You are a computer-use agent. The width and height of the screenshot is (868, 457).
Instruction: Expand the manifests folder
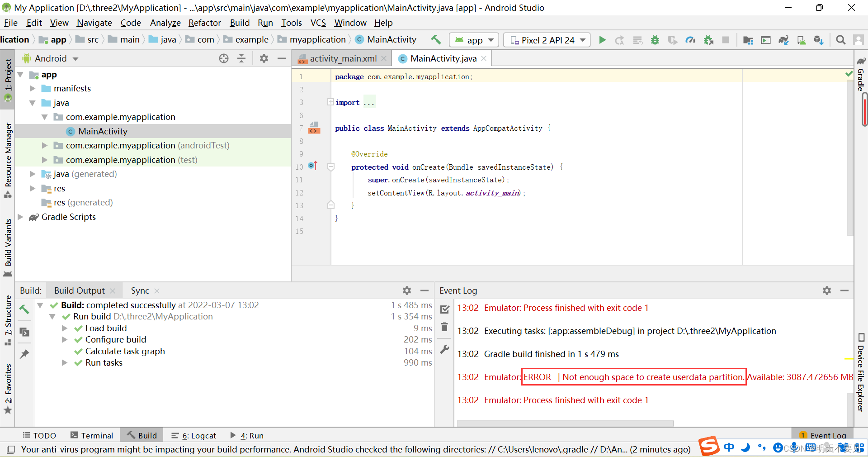click(32, 89)
